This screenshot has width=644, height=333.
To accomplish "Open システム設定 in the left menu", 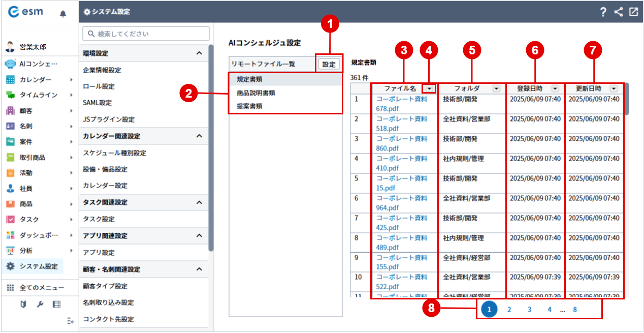I will pyautogui.click(x=39, y=266).
